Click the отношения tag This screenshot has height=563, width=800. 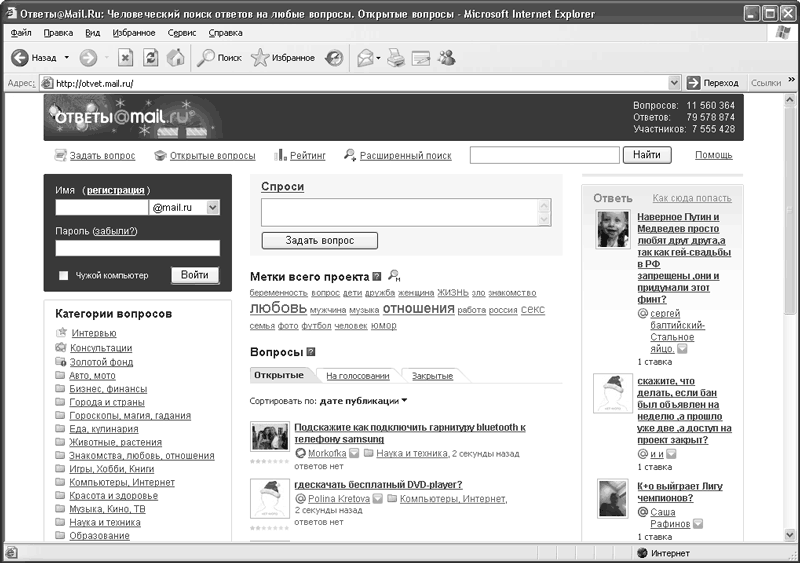[x=418, y=308]
